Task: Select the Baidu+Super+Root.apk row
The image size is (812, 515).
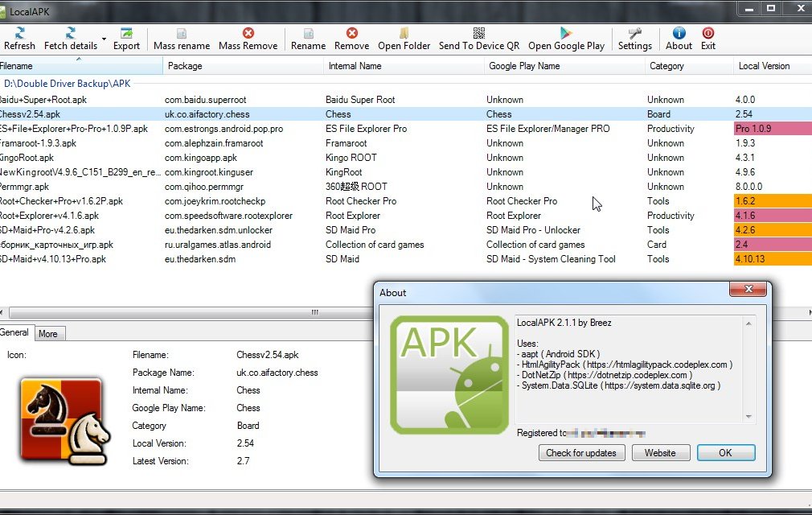Action: pyautogui.click(x=406, y=100)
